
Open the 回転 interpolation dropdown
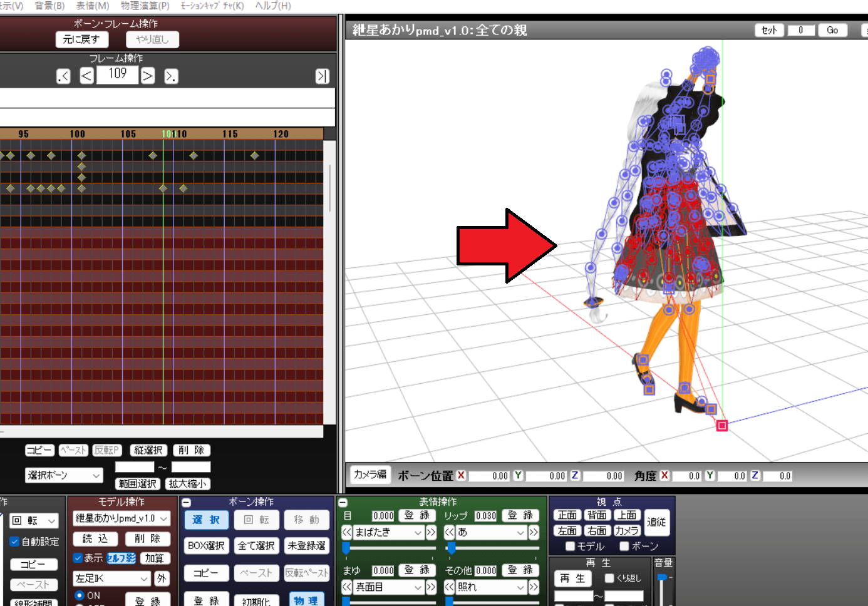click(x=34, y=521)
